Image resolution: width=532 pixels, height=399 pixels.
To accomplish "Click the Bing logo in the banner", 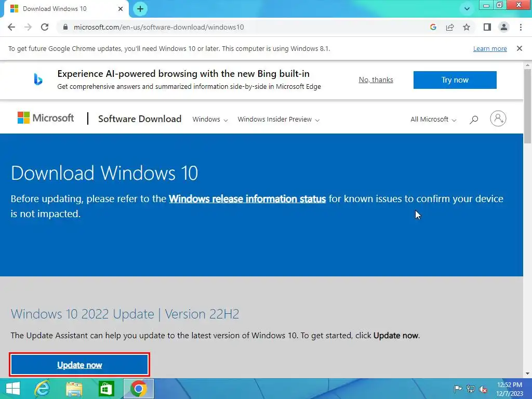I will (x=38, y=79).
